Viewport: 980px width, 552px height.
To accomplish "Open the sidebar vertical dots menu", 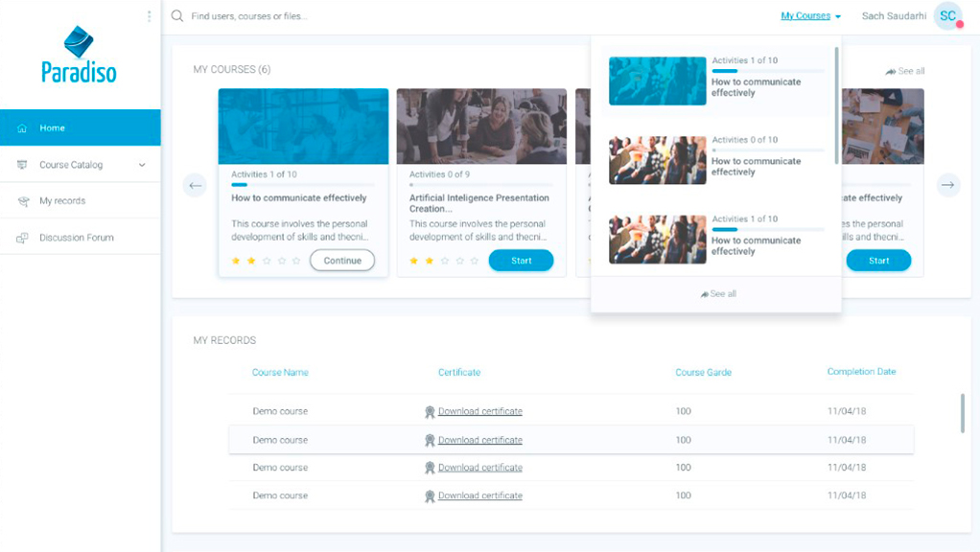I will tap(149, 16).
